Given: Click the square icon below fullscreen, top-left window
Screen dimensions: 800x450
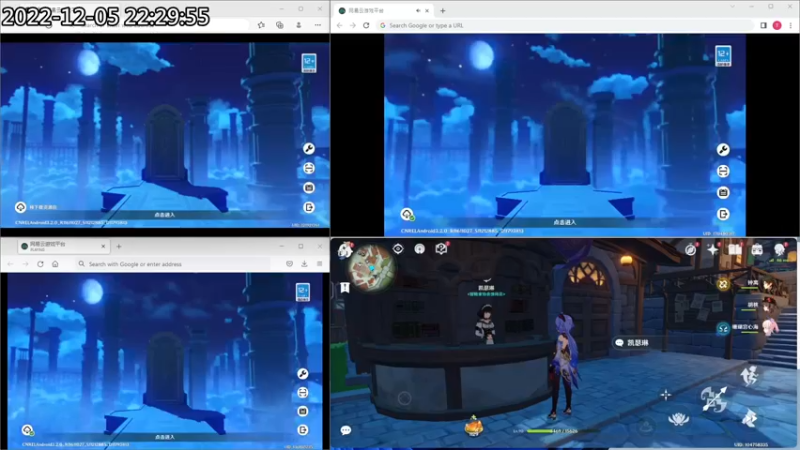Looking at the screenshot, I should [x=309, y=188].
